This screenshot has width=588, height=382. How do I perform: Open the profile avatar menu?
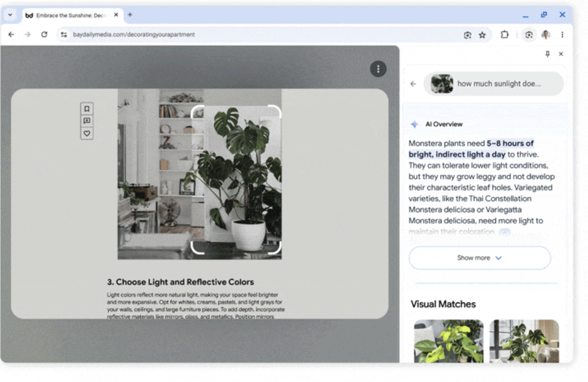(x=546, y=35)
